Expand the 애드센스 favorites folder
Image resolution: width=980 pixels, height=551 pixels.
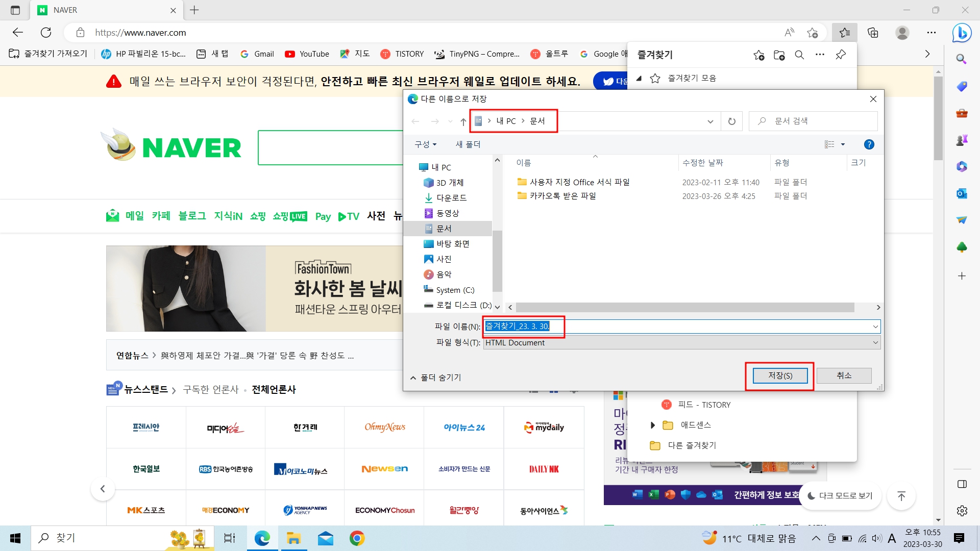click(652, 425)
